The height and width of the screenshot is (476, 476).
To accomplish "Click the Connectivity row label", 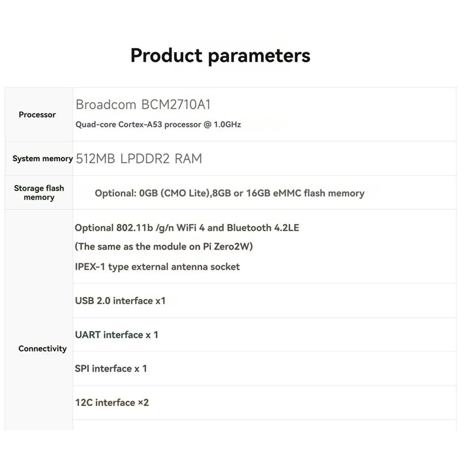I will pyautogui.click(x=42, y=349).
